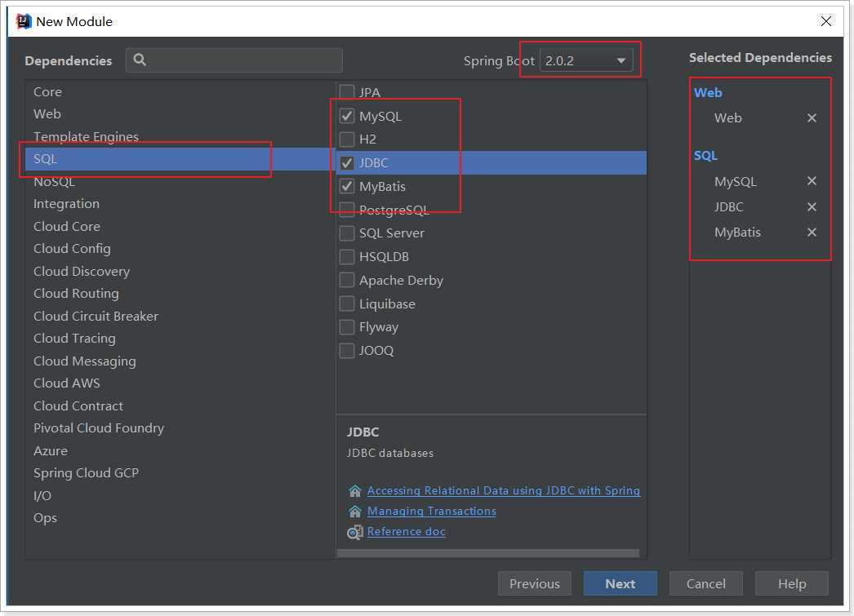Go back with the Previous button
Screen dimensions: 854x616
click(534, 583)
